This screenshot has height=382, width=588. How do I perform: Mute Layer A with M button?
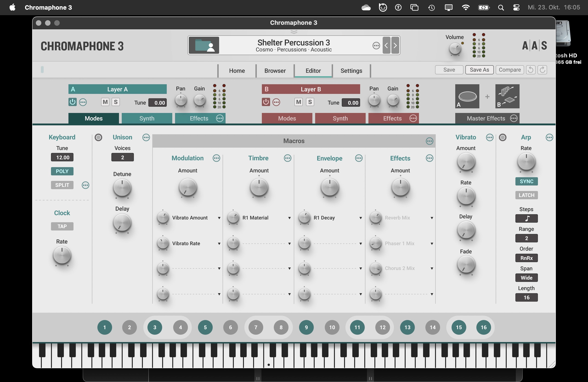point(105,102)
